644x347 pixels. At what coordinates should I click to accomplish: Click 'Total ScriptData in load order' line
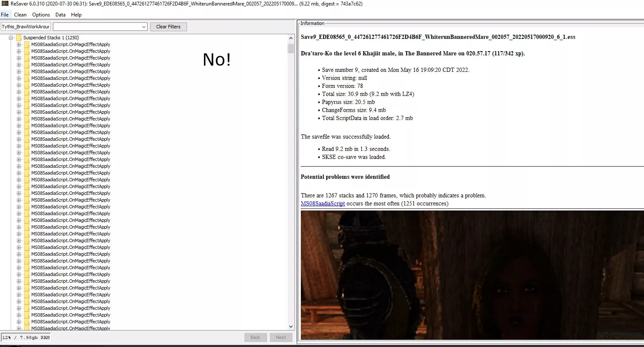(x=367, y=118)
